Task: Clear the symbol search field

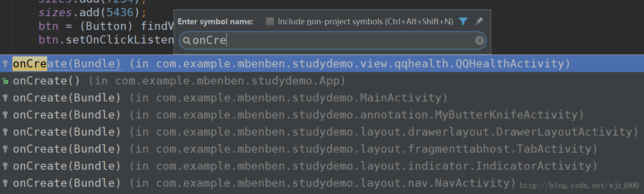Action: coord(479,41)
